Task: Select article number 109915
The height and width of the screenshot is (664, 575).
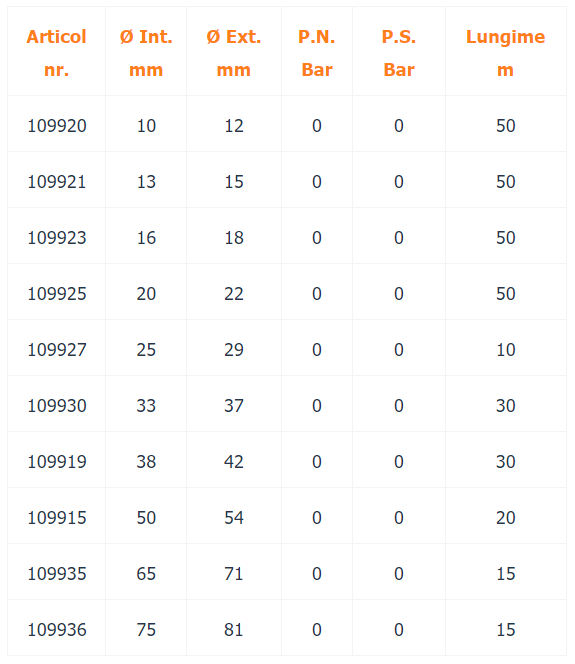Action: 57,517
